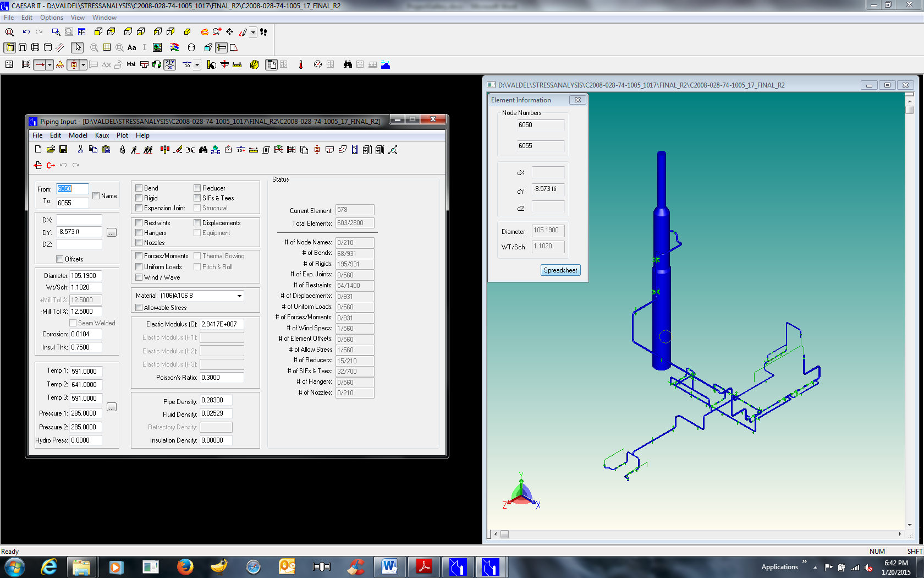This screenshot has width=924, height=578.
Task: Enable the Rigid checkbox
Action: [x=139, y=198]
